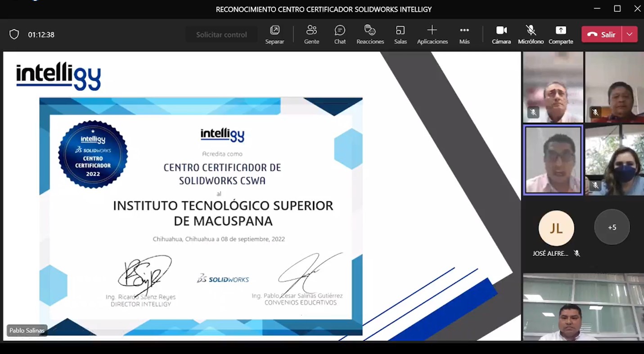
Task: Minimize the meeting window
Action: coord(597,9)
